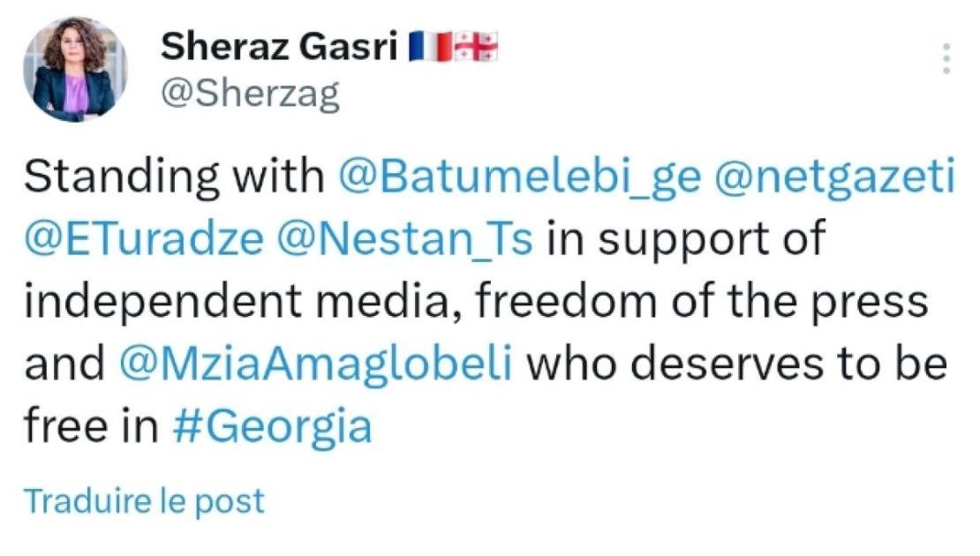The height and width of the screenshot is (556, 980).
Task: Click the Georgian flag emoji beside the name
Action: (x=476, y=47)
